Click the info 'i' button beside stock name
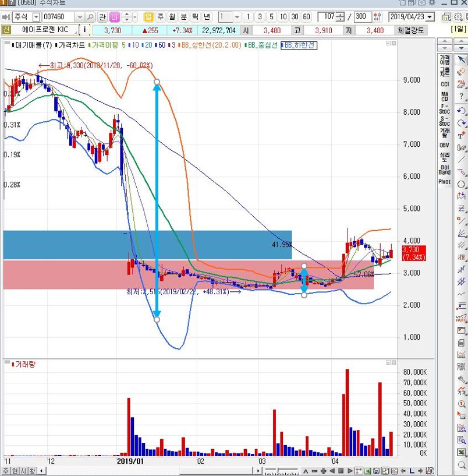468x476 pixels. click(x=84, y=30)
